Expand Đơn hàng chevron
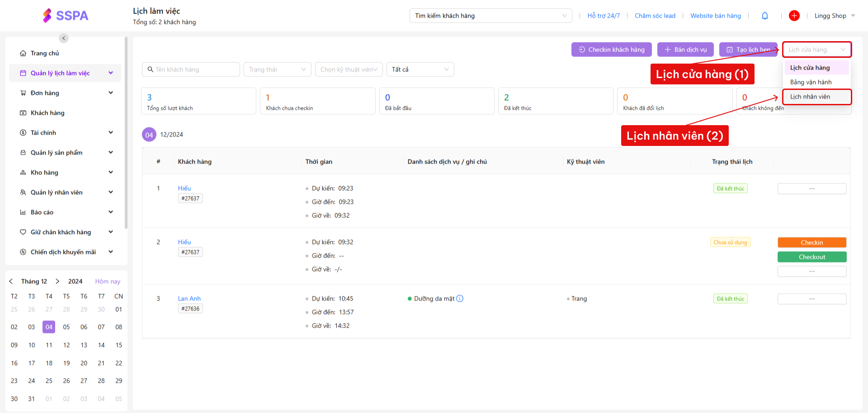 coord(111,93)
